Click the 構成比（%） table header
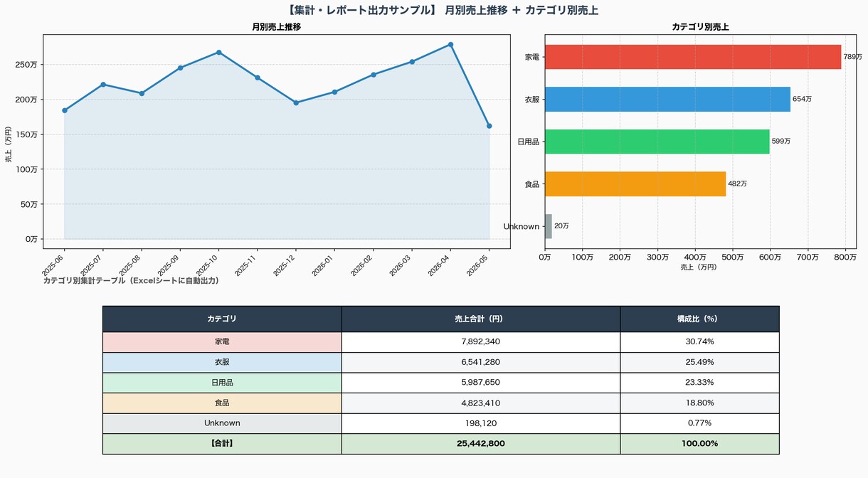The width and height of the screenshot is (868, 478). [x=700, y=319]
